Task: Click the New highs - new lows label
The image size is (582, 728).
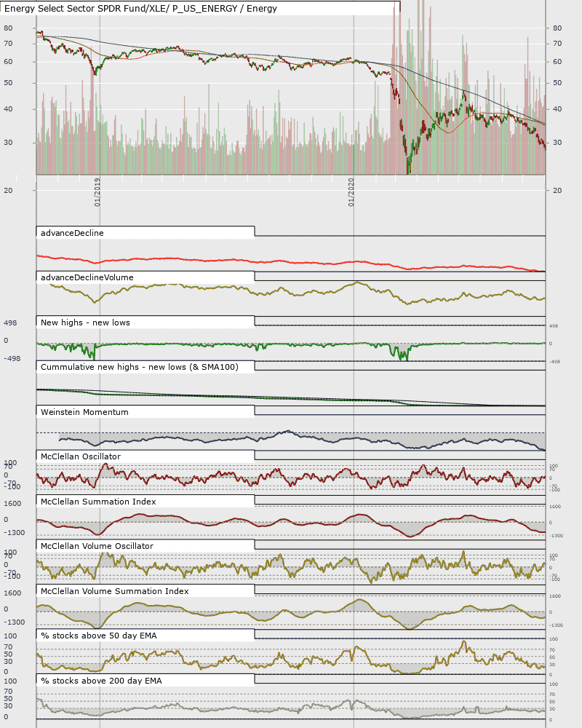Action: (85, 323)
